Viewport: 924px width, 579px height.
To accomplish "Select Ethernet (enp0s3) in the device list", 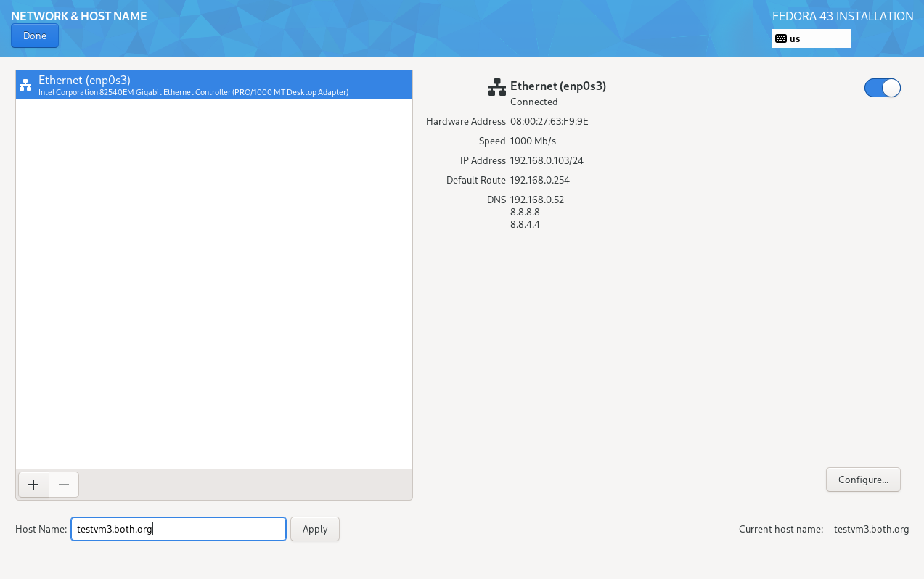I will coord(213,85).
